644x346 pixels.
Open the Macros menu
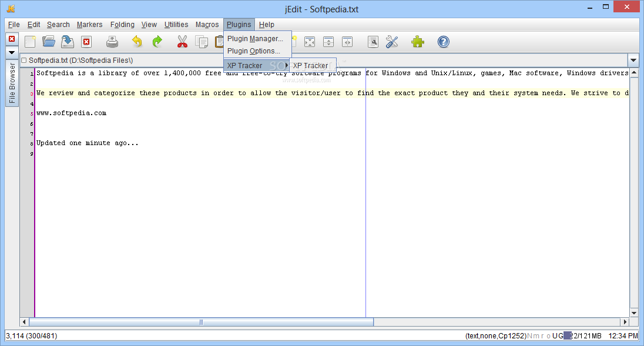point(207,25)
